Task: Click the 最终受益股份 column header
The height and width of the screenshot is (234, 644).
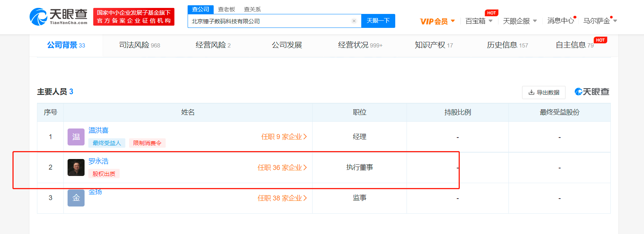Action: click(x=559, y=112)
